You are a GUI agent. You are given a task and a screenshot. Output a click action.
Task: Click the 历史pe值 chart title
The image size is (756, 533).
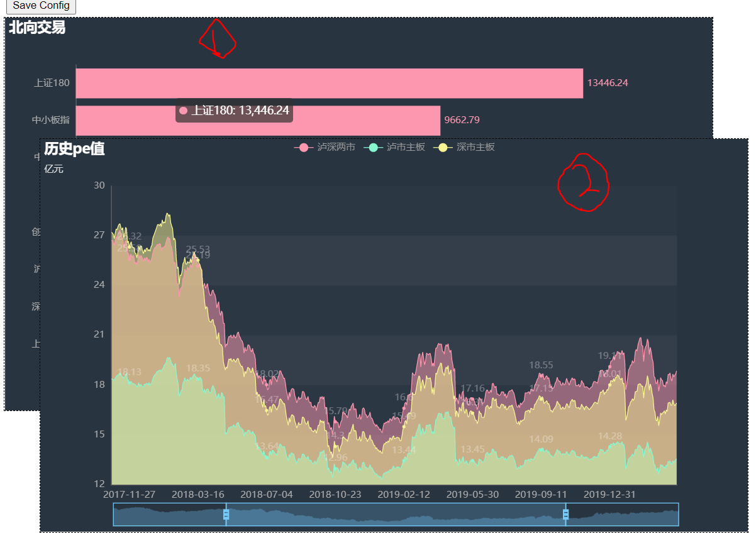click(74, 150)
